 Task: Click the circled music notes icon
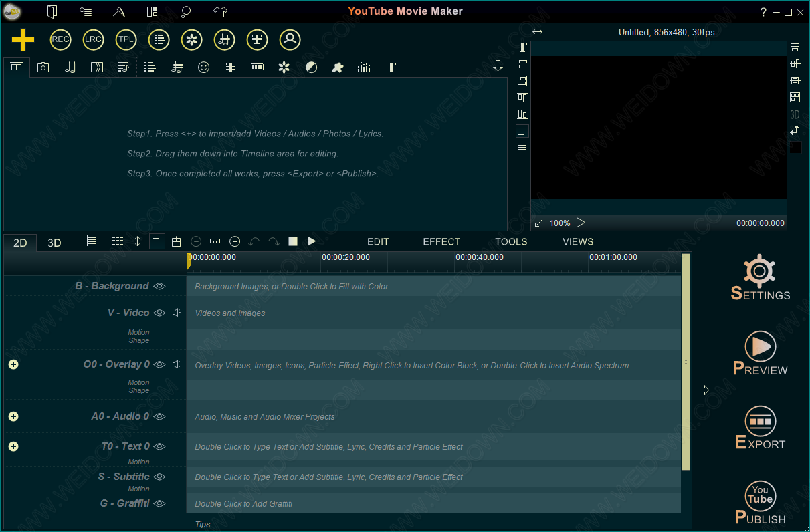(225, 39)
